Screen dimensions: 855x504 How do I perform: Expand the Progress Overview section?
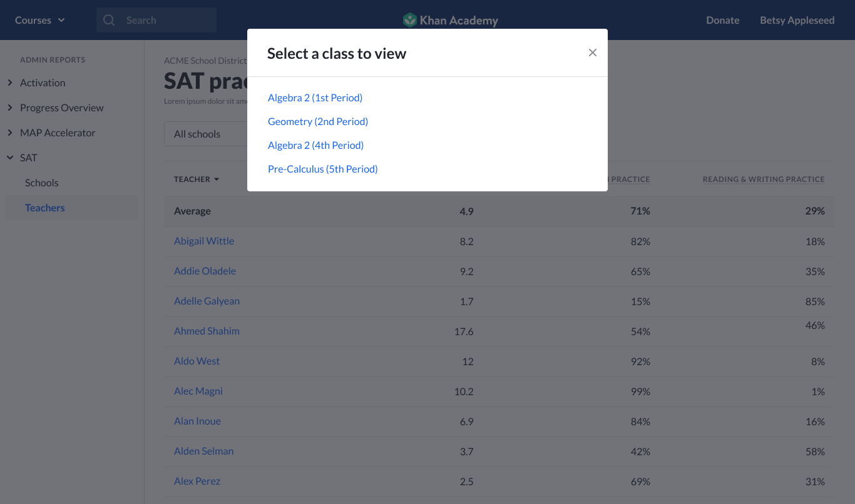[10, 108]
